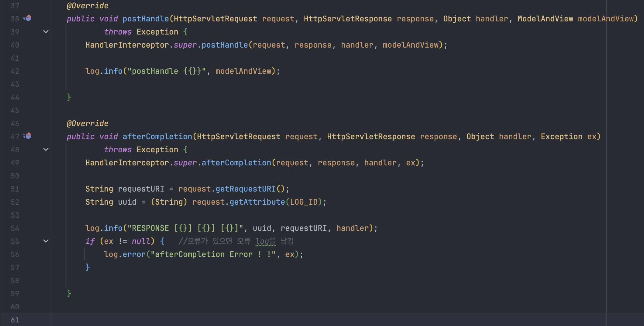The image size is (644, 326).
Task: Click line number 42 in the gutter
Action: point(15,71)
